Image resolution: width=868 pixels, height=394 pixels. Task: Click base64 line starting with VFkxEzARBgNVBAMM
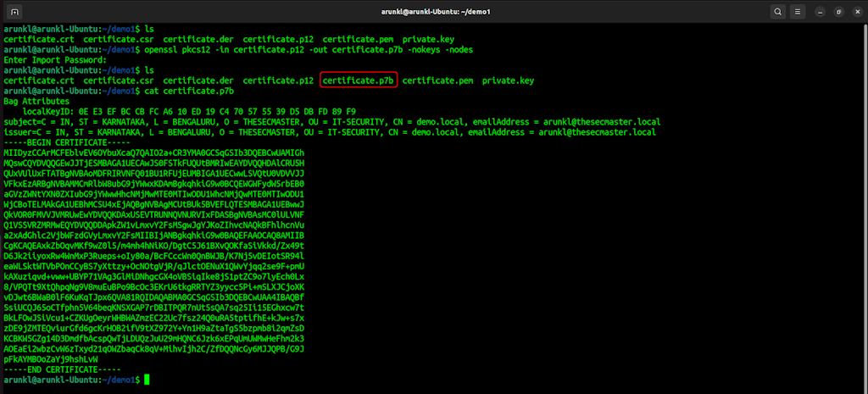click(x=154, y=184)
